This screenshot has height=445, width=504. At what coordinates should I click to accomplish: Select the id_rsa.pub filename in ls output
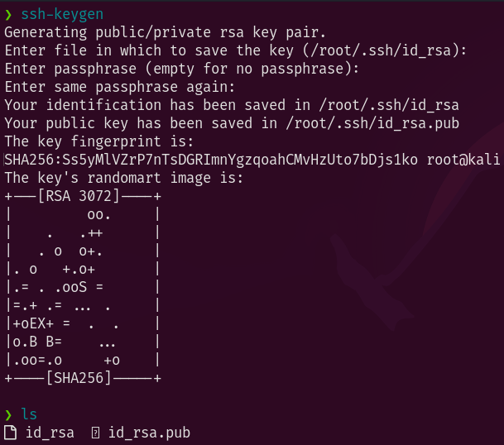(149, 433)
